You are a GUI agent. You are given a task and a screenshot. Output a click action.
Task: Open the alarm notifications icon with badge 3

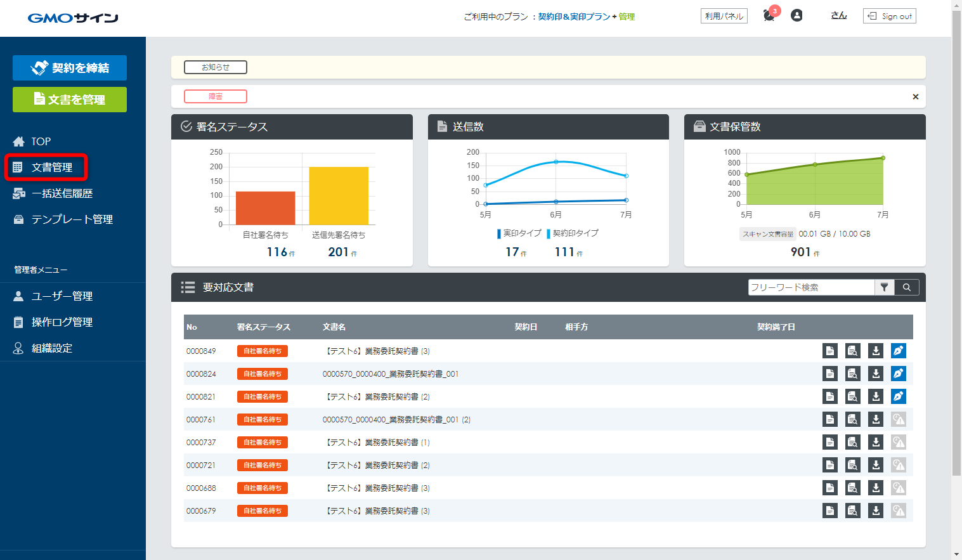769,16
